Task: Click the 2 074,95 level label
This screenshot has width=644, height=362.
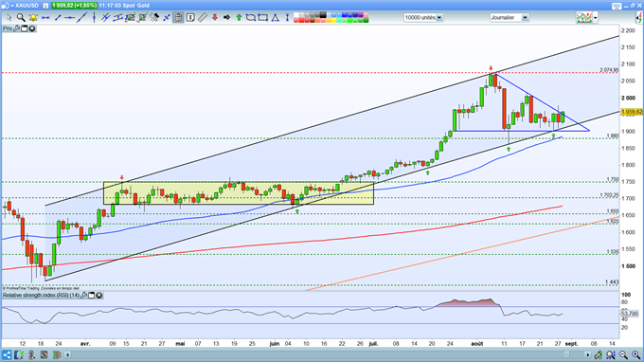Action: tap(609, 70)
